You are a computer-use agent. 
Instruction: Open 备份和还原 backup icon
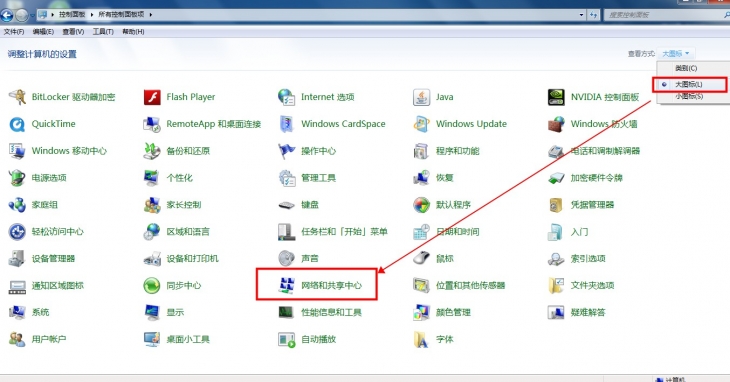pos(152,151)
